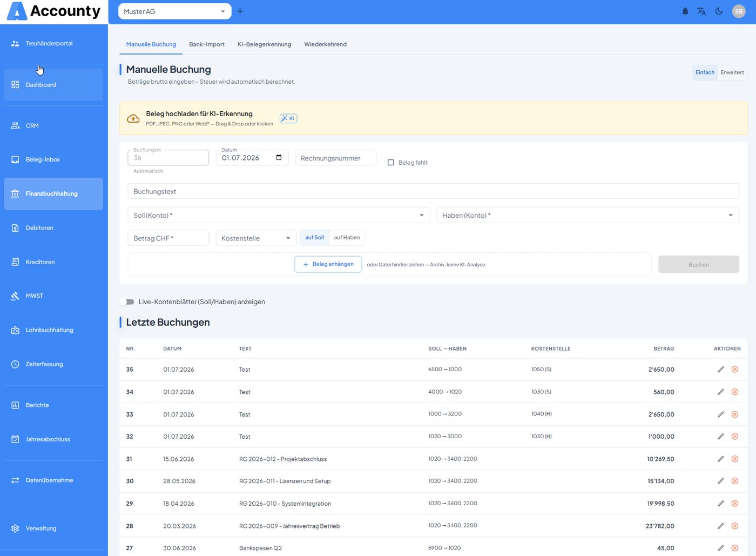Screen dimensions: 756x556
Task: Open the Kostenstelle dropdown
Action: (x=256, y=238)
